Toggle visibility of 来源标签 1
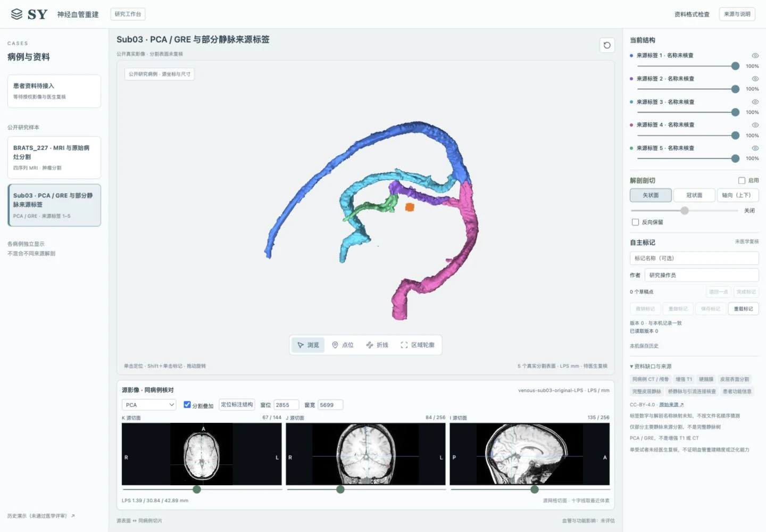The width and height of the screenshot is (766, 532). pos(755,55)
